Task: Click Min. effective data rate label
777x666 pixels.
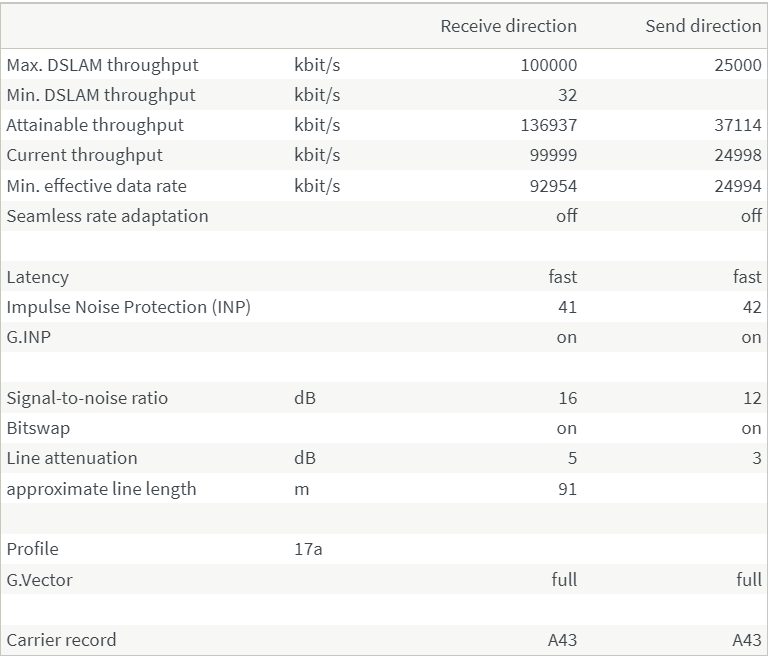Action: pos(96,186)
